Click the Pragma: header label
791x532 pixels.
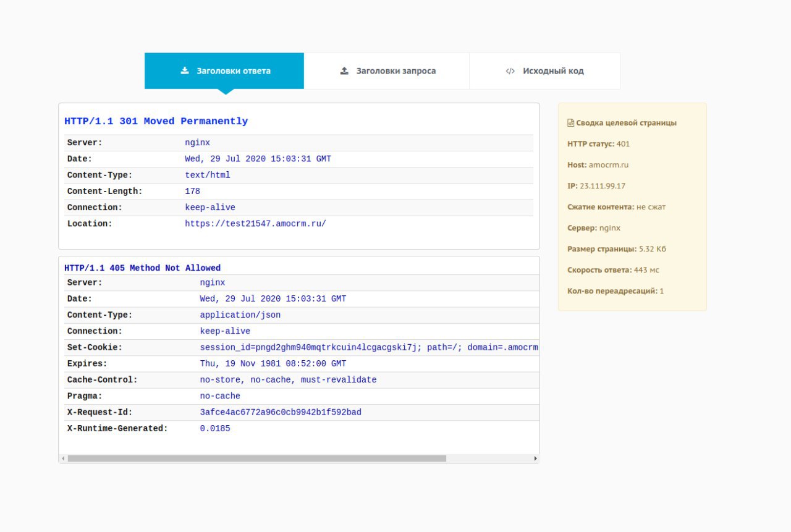click(x=85, y=396)
